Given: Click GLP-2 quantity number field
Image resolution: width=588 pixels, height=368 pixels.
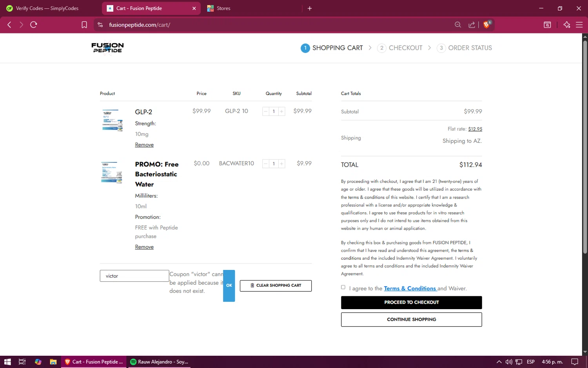Looking at the screenshot, I should tap(274, 111).
